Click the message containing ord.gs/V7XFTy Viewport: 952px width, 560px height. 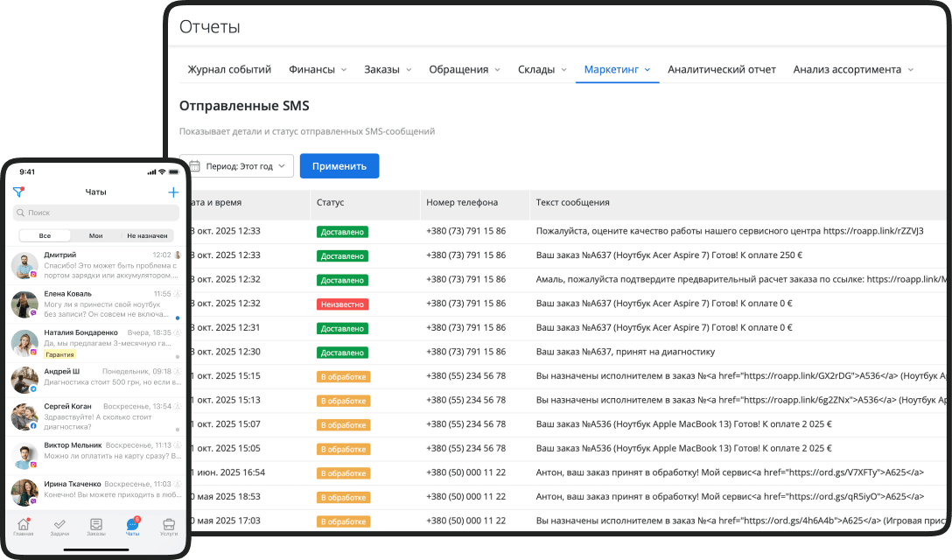pyautogui.click(x=730, y=472)
